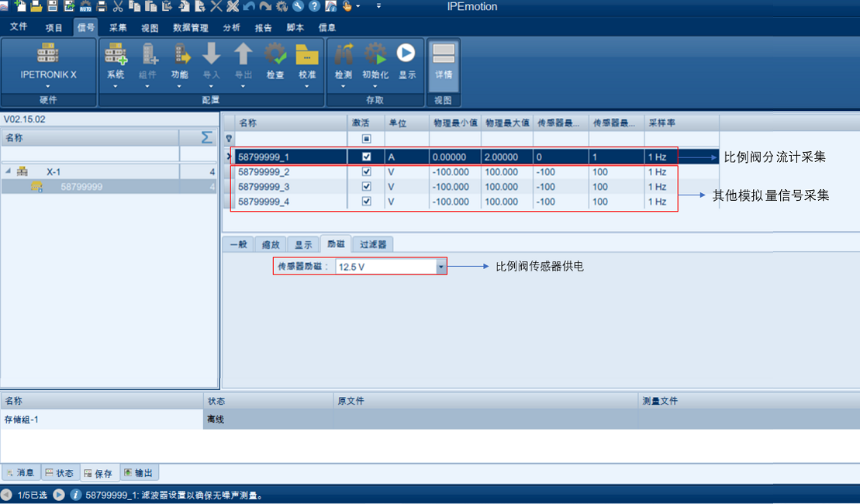Uncheck 激活 for 58799999_4
860x504 pixels.
[x=366, y=202]
